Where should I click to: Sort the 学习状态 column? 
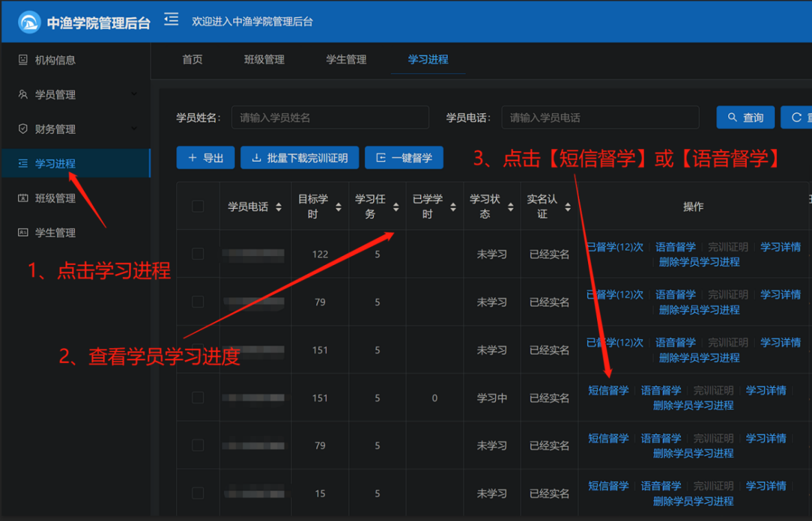pyautogui.click(x=510, y=207)
